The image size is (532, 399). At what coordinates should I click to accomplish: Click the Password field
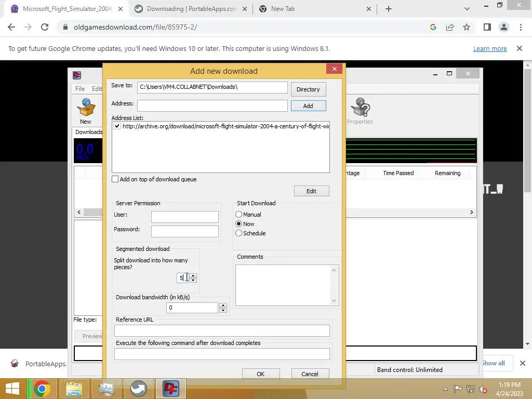[185, 231]
